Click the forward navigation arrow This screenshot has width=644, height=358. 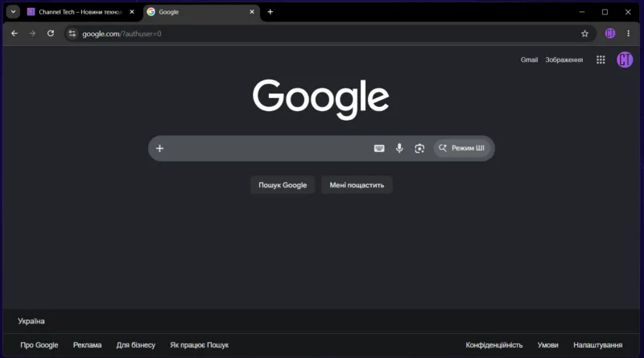point(32,34)
